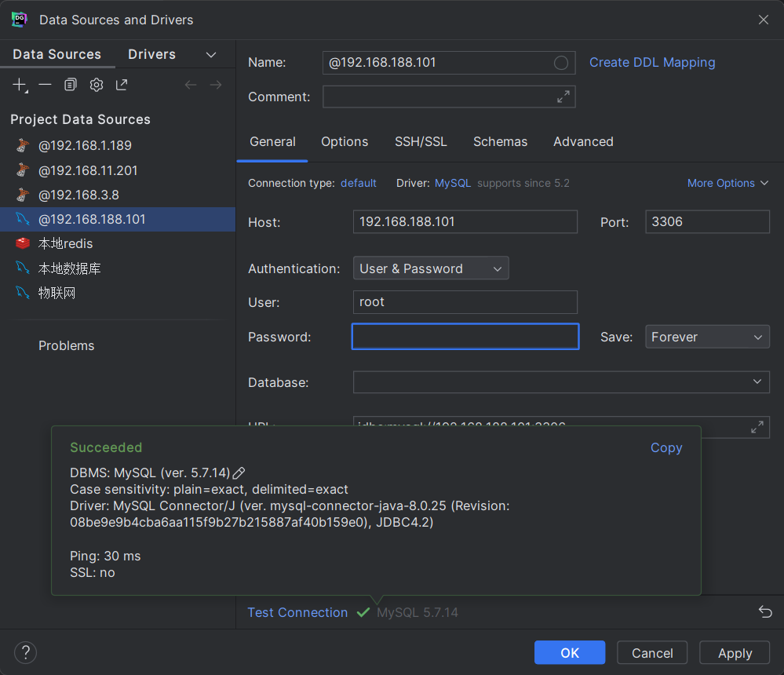Screen dimensions: 784x675
Task: Click the duplicate data source icon
Action: tap(71, 85)
